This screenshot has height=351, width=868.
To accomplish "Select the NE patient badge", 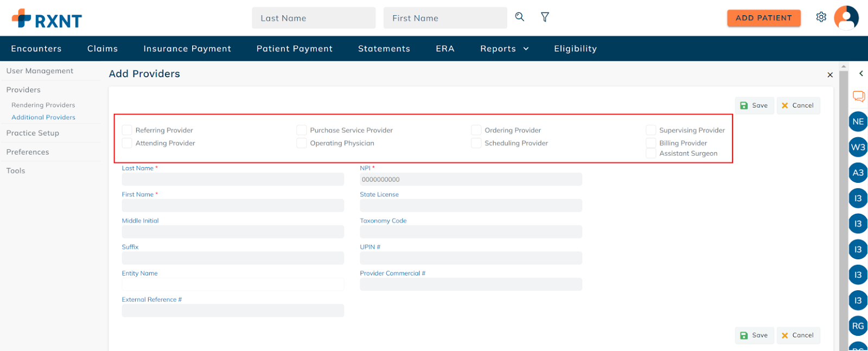I will (858, 122).
